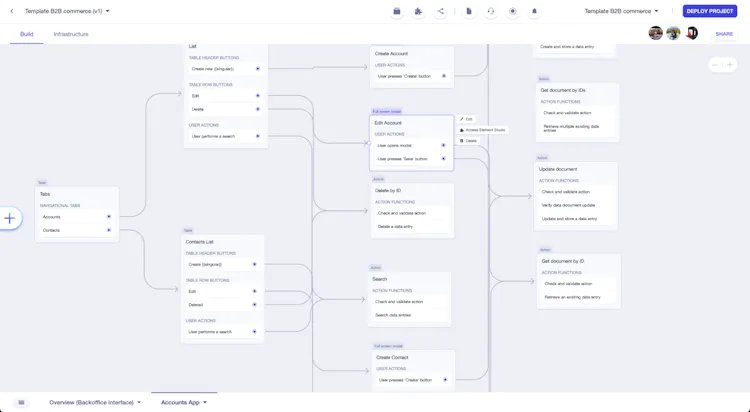Screen dimensions: 750x412
Task: Click the back arrow beside project title
Action: pyautogui.click(x=14, y=11)
